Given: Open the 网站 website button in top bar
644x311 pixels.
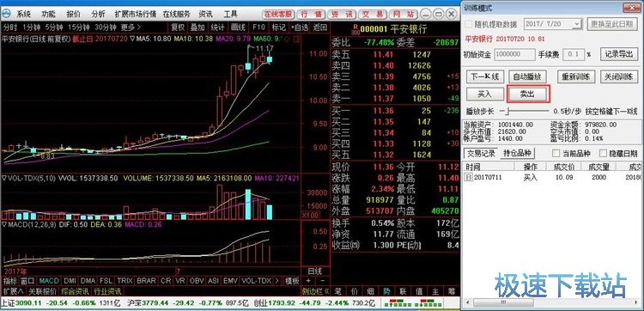Looking at the screenshot, I should [x=404, y=14].
